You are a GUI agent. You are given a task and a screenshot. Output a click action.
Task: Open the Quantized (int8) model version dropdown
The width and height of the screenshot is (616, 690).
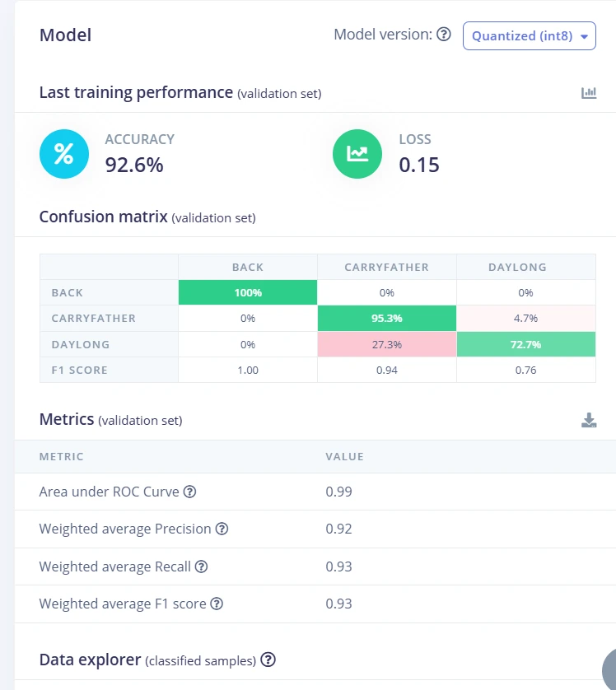(530, 35)
